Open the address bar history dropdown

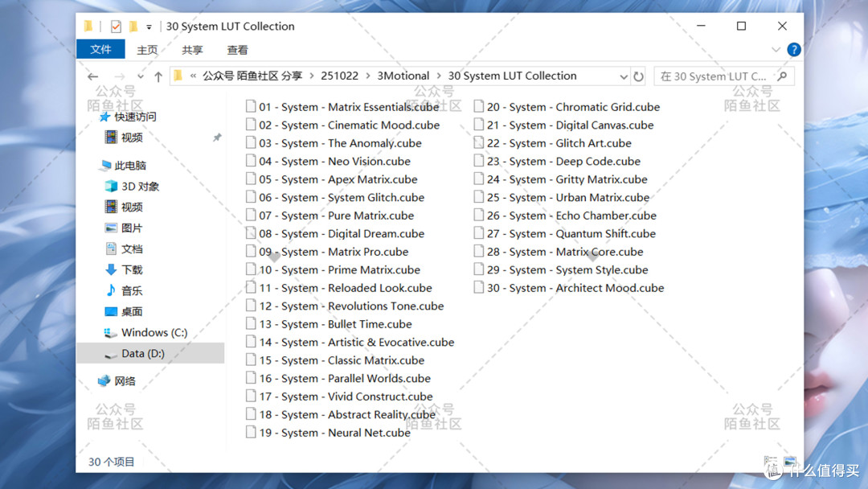pyautogui.click(x=624, y=76)
